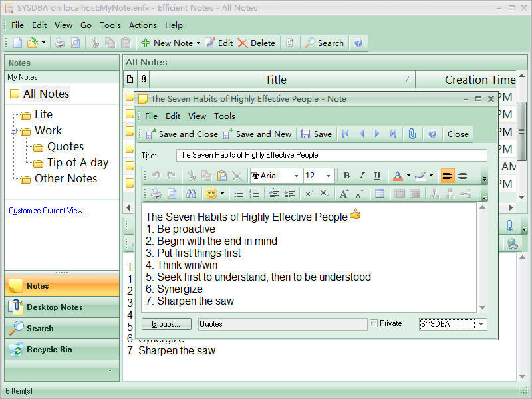The image size is (532, 399).
Task: Click the main toolbar help question icon
Action: [x=358, y=43]
